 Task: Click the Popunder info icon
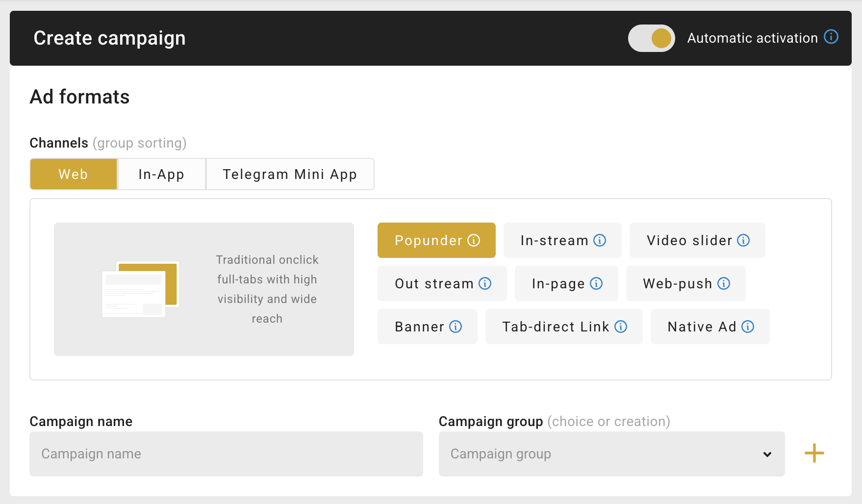[474, 240]
